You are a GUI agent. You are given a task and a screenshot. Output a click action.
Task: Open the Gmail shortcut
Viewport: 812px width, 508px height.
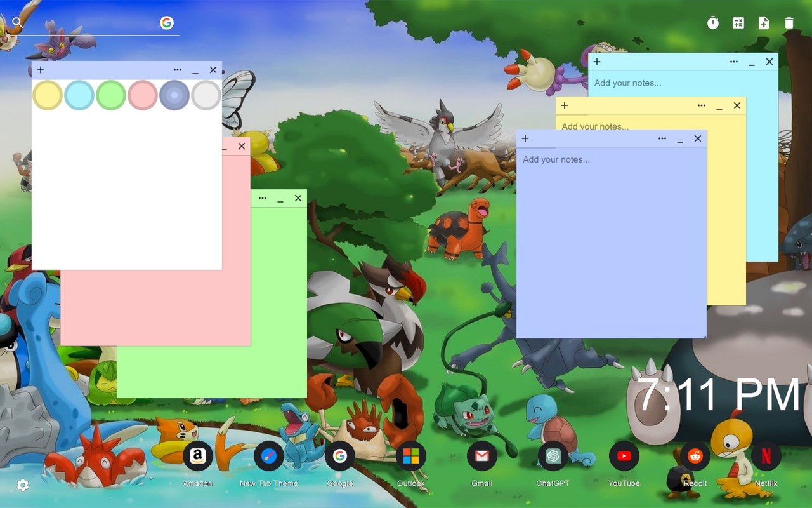[482, 456]
